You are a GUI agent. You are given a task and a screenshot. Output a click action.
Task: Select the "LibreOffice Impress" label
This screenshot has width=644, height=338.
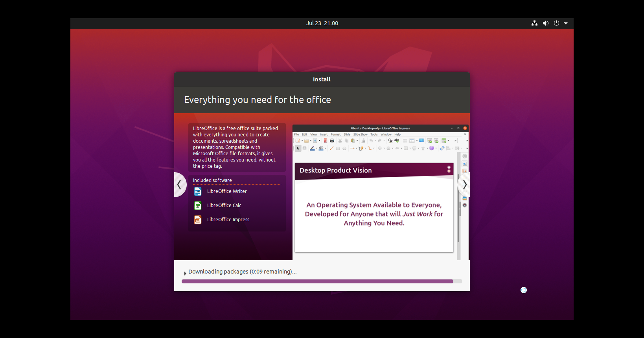(228, 220)
